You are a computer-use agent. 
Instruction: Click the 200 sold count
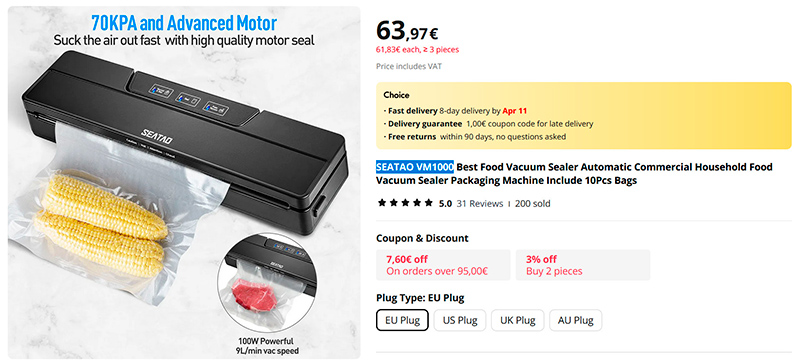[533, 203]
